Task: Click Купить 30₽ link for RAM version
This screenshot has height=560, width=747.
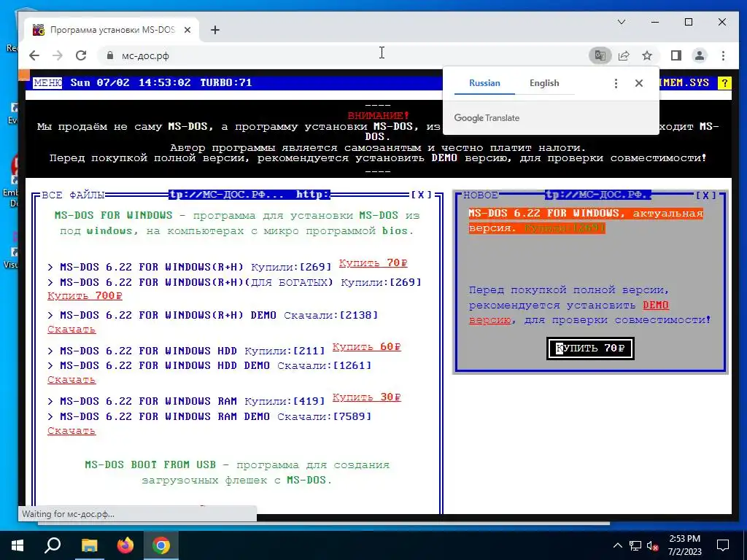Action: tap(366, 397)
